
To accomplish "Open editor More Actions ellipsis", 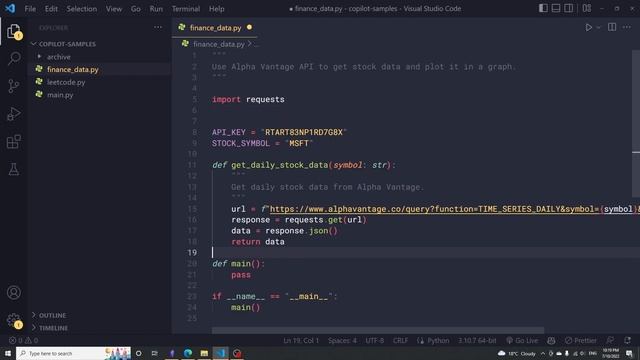I will pyautogui.click(x=627, y=27).
